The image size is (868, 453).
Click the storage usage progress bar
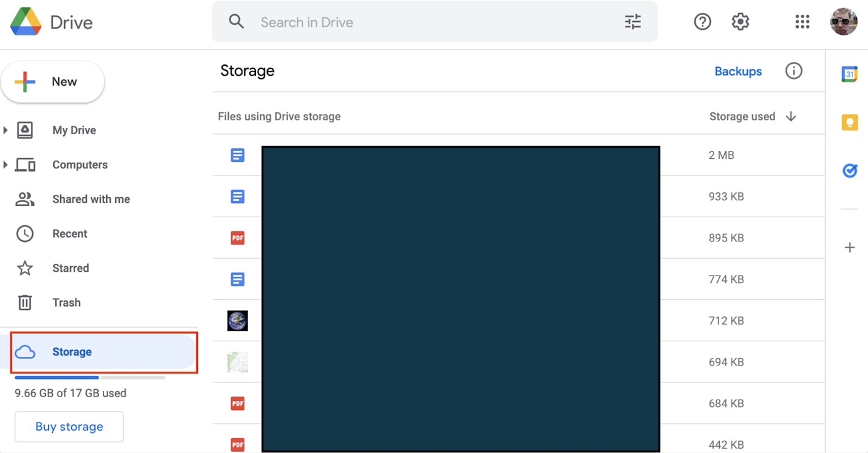[x=90, y=377]
